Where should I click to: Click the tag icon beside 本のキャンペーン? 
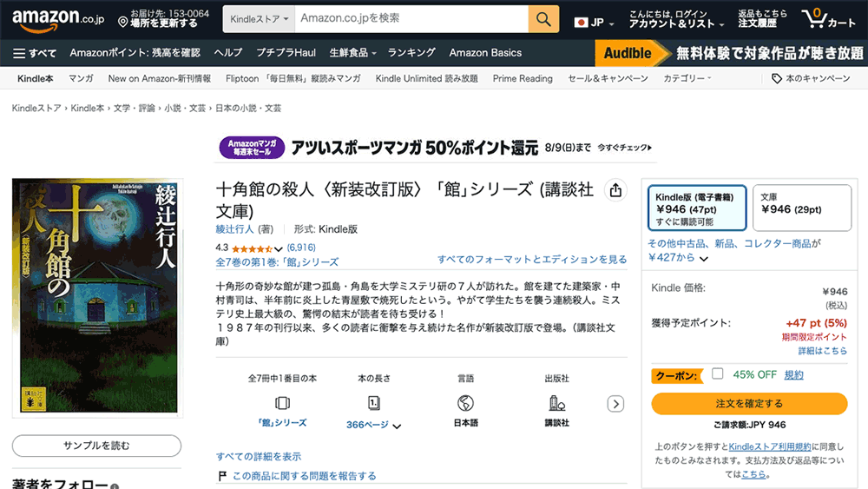click(777, 79)
